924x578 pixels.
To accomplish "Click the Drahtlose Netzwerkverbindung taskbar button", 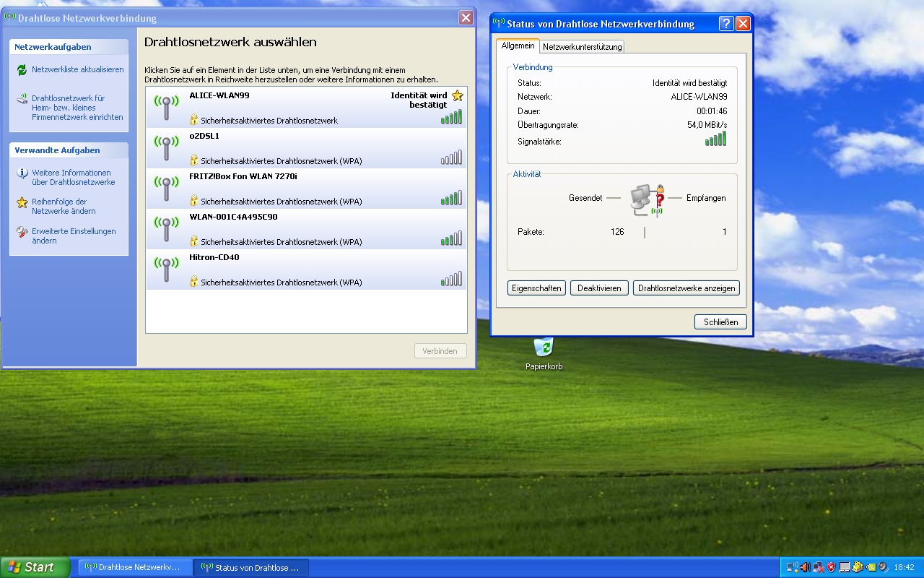I will tap(135, 567).
